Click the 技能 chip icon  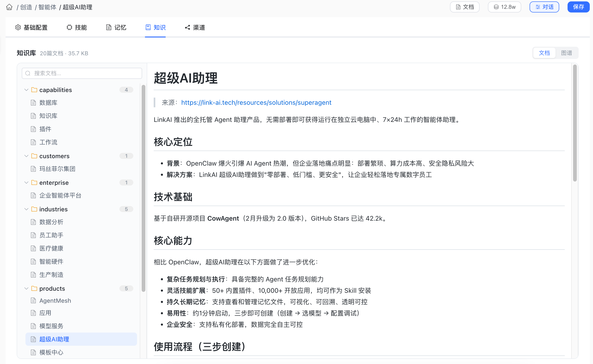(x=69, y=28)
